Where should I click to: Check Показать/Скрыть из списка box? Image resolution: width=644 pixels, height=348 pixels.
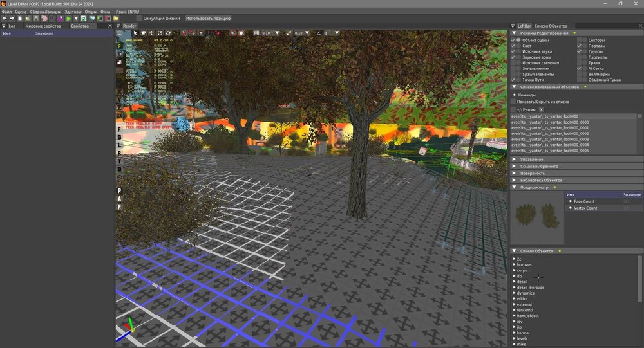[x=513, y=102]
